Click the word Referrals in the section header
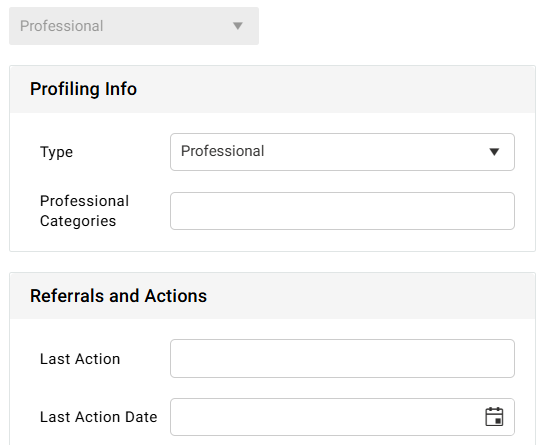This screenshot has width=555, height=445. 67,296
